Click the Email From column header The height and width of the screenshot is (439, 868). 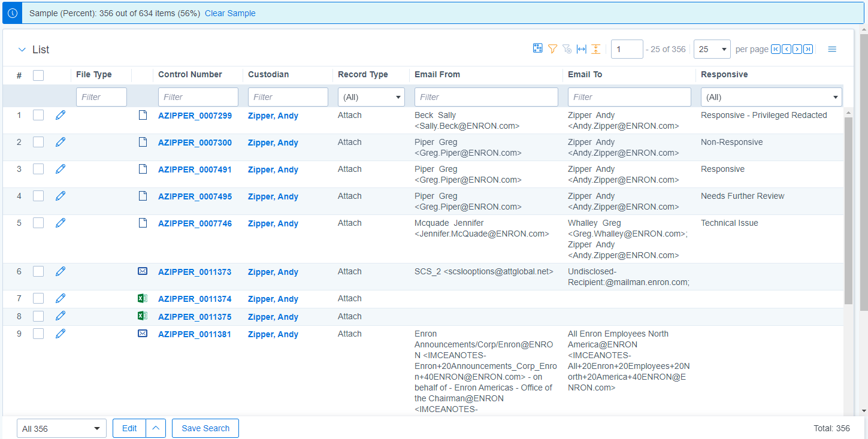[x=437, y=75]
